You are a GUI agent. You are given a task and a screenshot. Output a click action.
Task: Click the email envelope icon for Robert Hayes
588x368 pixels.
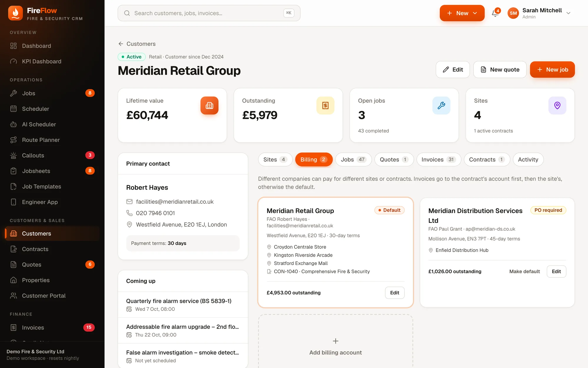point(129,202)
